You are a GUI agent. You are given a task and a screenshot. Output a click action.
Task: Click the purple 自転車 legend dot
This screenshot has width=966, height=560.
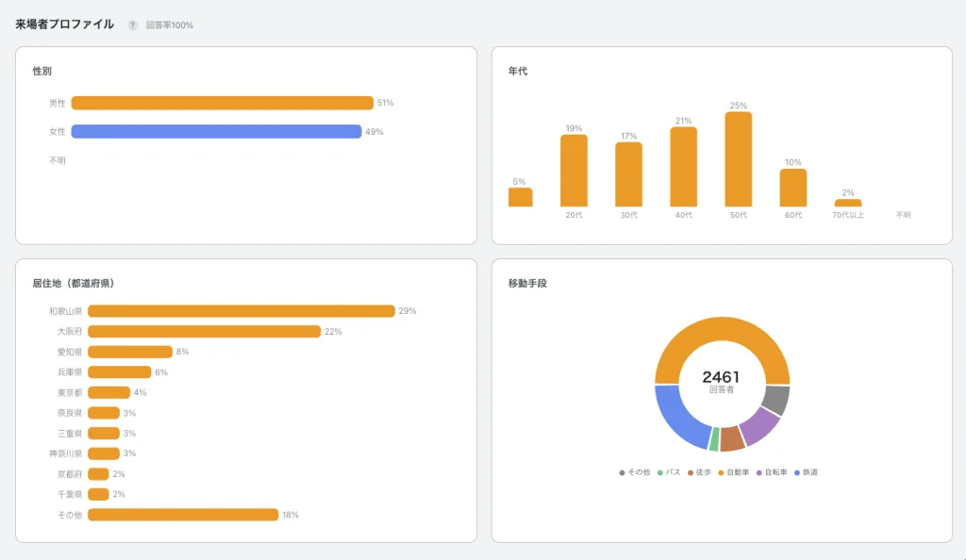(x=758, y=472)
